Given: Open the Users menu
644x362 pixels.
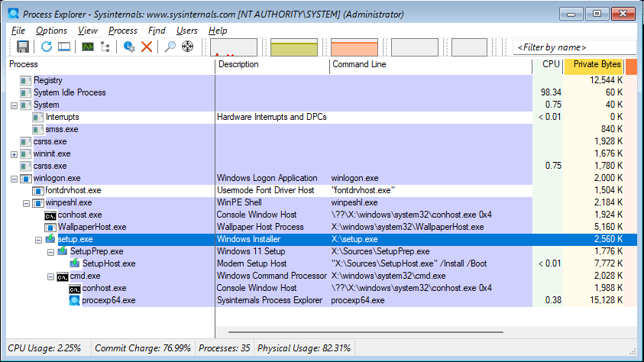Looking at the screenshot, I should click(187, 31).
